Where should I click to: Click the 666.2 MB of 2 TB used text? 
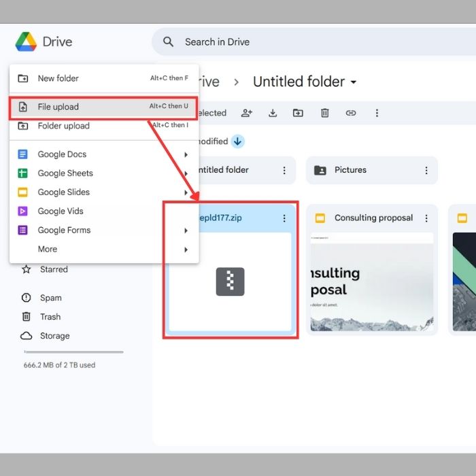60,365
